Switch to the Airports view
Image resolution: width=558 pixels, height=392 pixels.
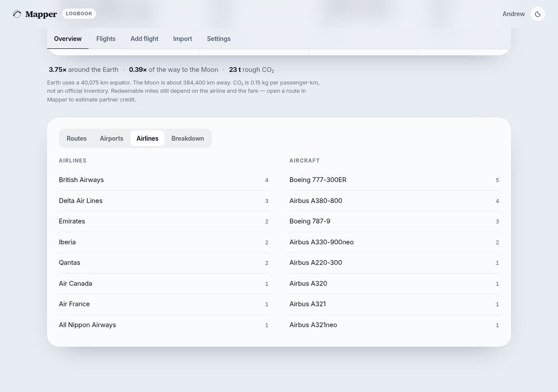point(112,138)
